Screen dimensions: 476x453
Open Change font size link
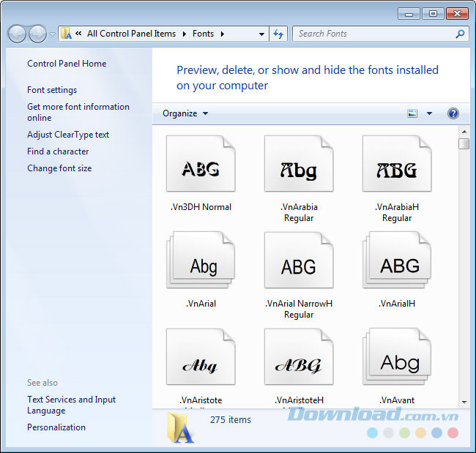click(x=59, y=168)
